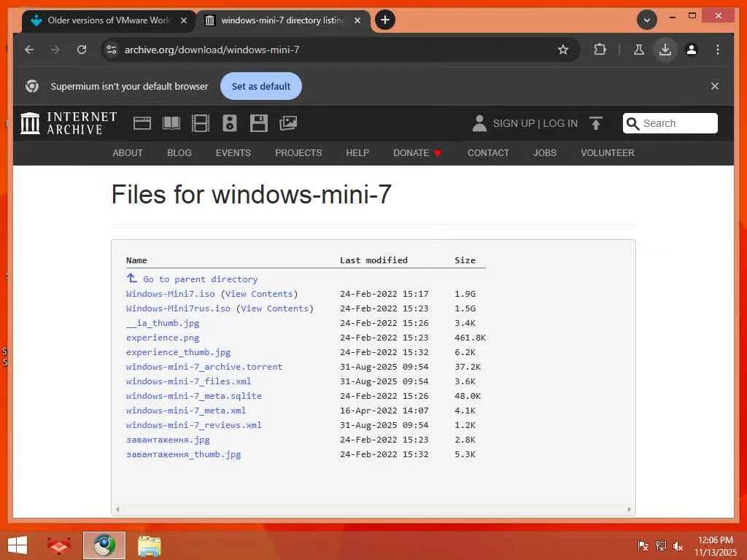Open windows-mini-7_meta.xml link

186,411
